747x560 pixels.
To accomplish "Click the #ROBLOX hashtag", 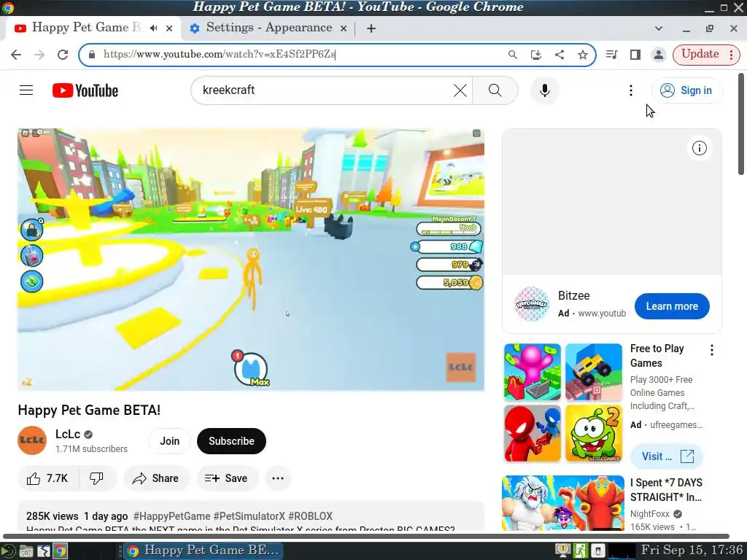I will click(x=310, y=516).
